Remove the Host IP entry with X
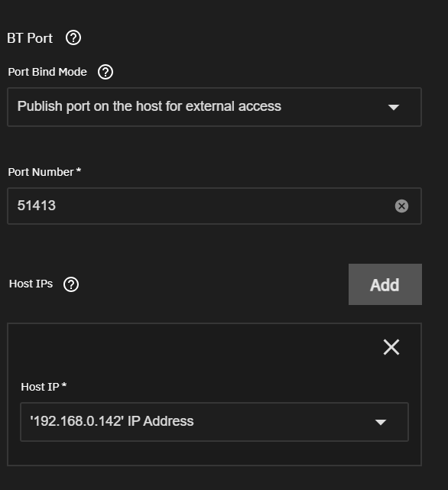This screenshot has height=490, width=448. [391, 347]
